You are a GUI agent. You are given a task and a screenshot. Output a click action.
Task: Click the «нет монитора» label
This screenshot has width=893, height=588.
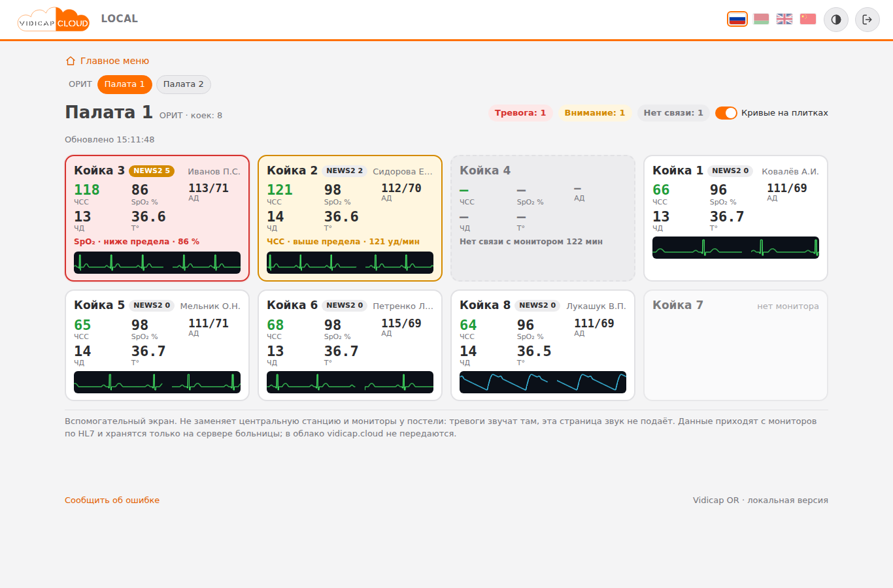point(788,306)
